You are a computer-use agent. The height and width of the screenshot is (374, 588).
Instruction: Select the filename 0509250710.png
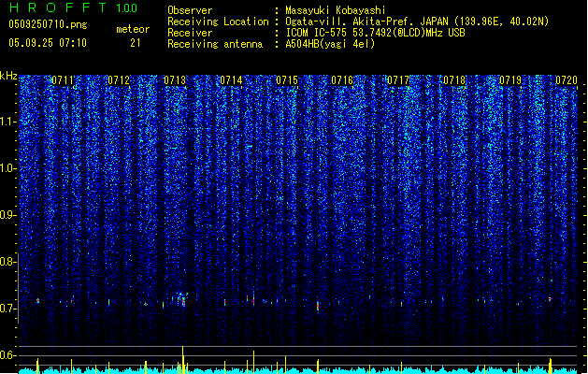(x=48, y=24)
